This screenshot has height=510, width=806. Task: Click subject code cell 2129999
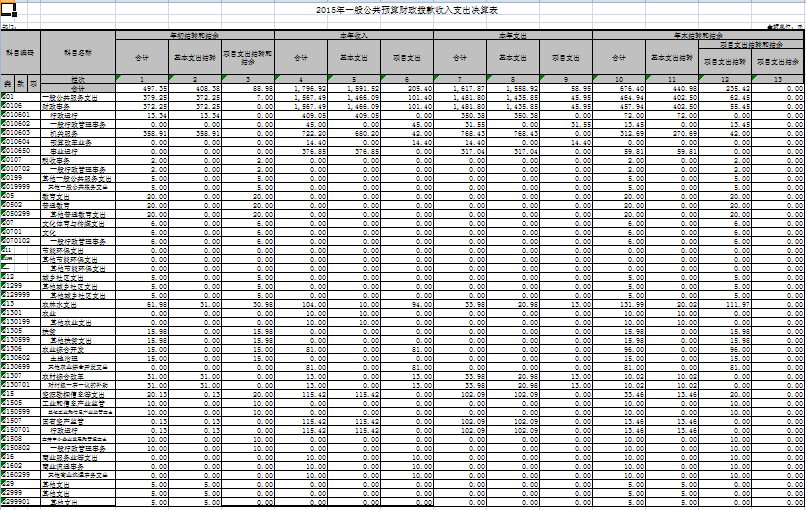click(20, 295)
